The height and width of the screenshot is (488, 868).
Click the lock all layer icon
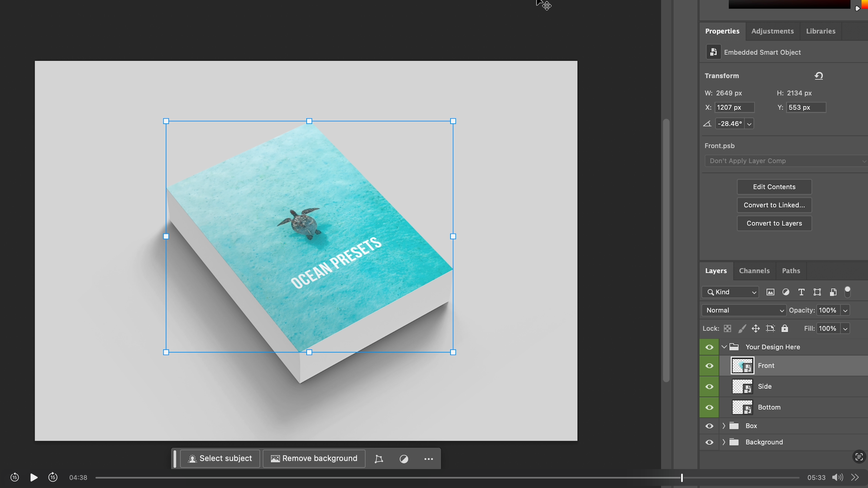point(785,329)
